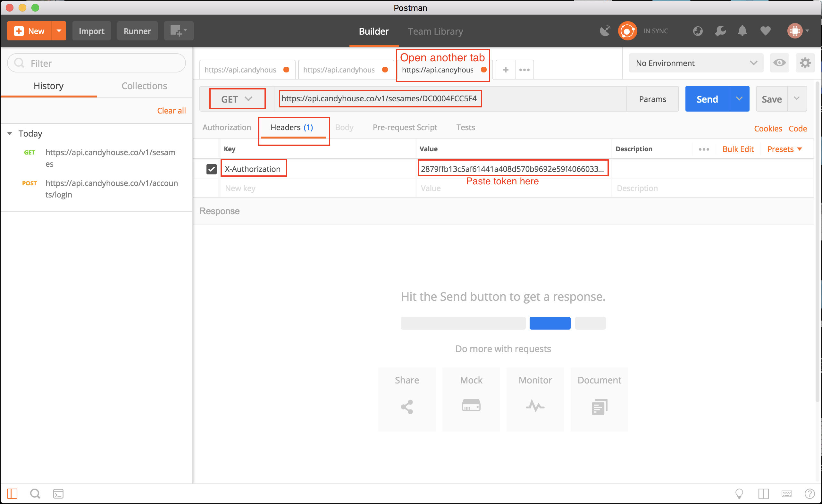Viewport: 822px width, 504px height.
Task: Click the X-Authorization key field
Action: (318, 169)
